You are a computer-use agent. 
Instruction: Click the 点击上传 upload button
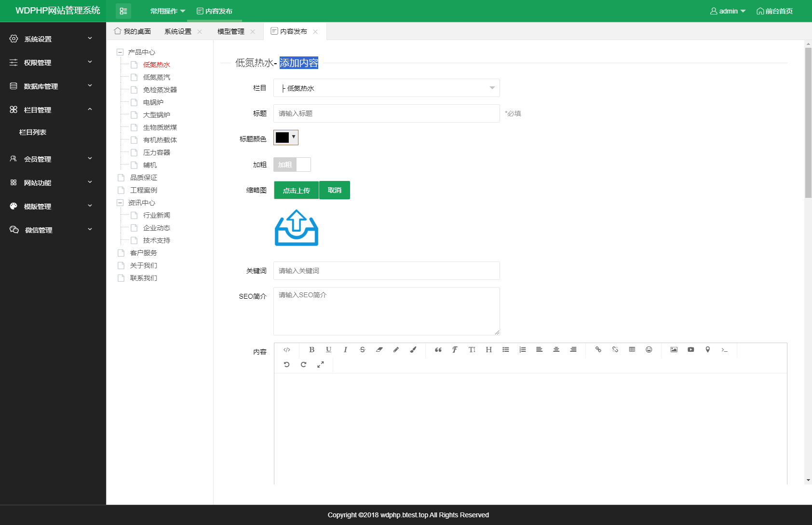point(297,190)
